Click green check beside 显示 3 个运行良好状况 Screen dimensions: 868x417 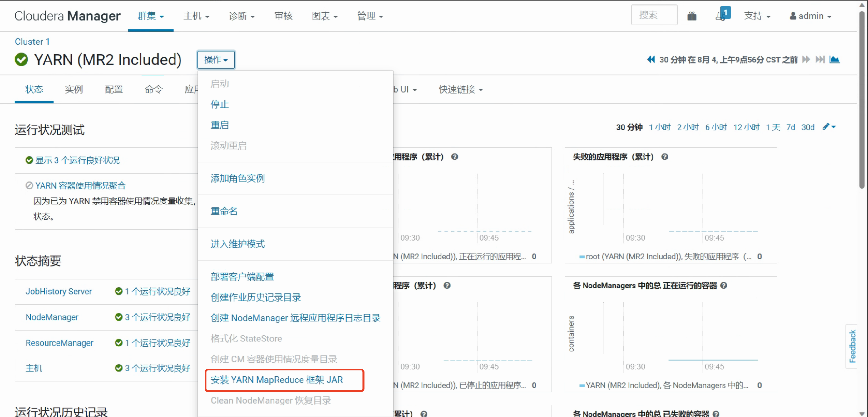point(29,160)
